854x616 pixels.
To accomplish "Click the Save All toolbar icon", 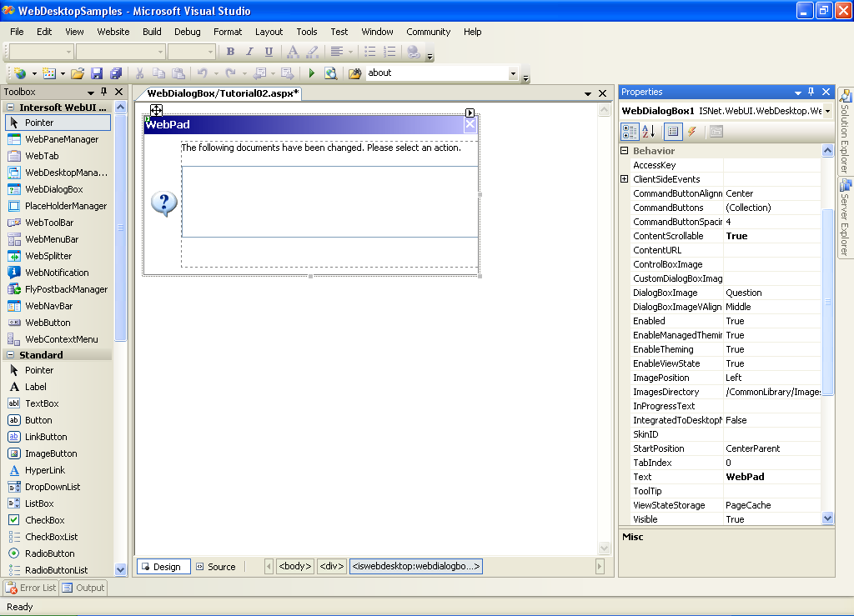I will point(116,73).
